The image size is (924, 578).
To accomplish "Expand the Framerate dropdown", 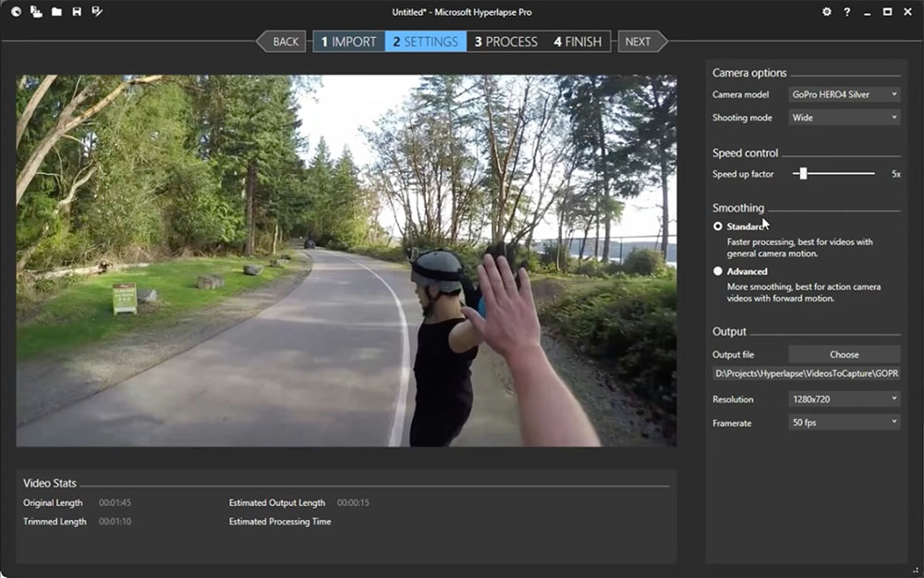I will click(844, 423).
